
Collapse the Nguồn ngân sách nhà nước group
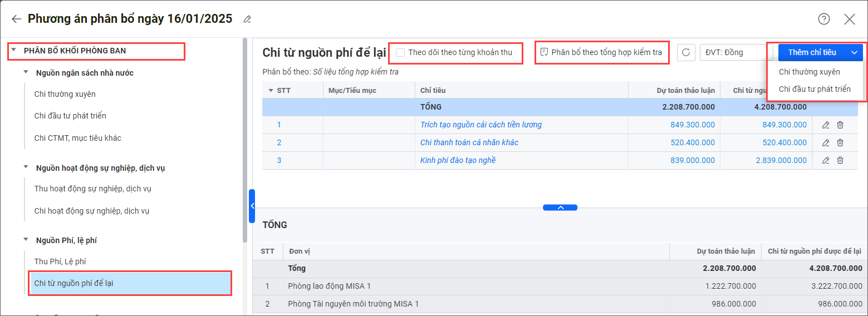(26, 72)
